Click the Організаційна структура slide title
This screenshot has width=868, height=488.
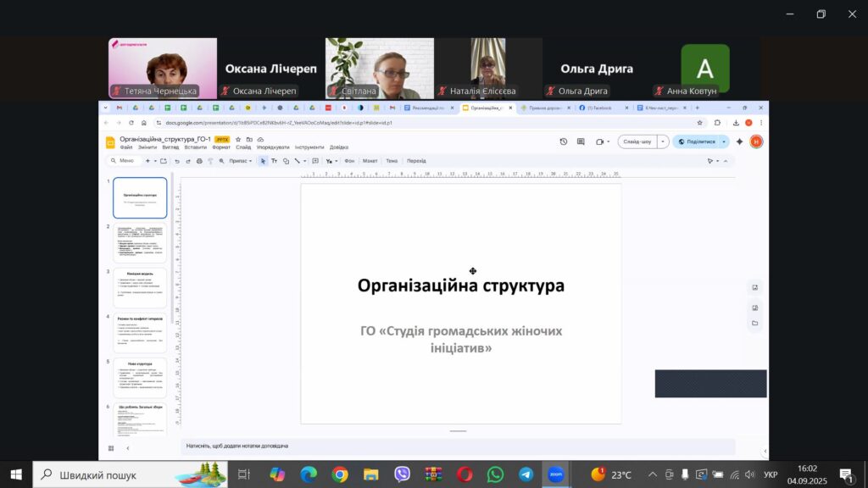(x=461, y=286)
